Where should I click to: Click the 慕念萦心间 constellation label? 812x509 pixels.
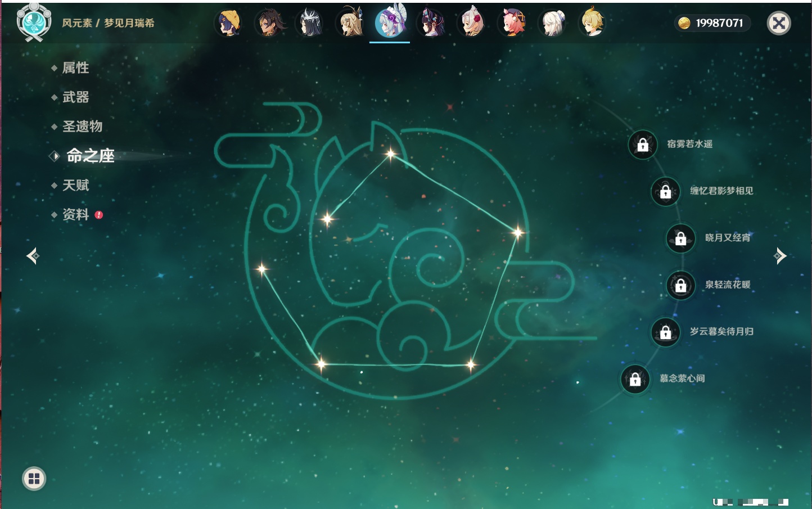(682, 379)
